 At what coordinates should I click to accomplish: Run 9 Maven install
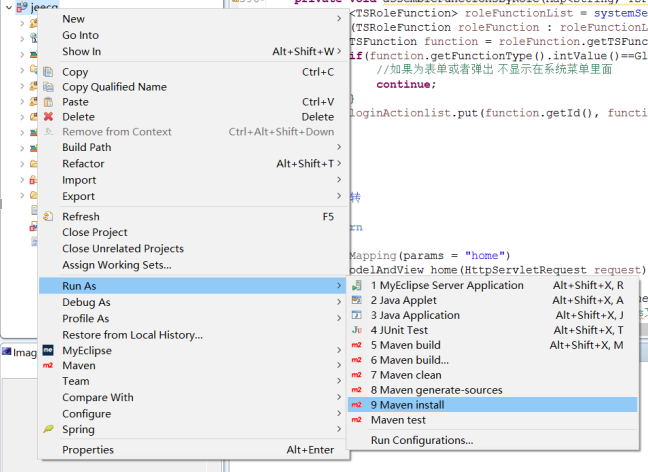(493, 405)
